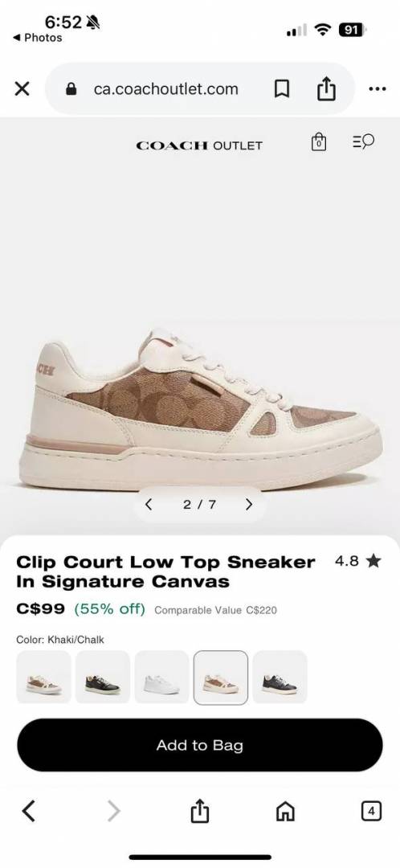Choose the black sneaker color swatch
400x868 pixels.
[102, 677]
